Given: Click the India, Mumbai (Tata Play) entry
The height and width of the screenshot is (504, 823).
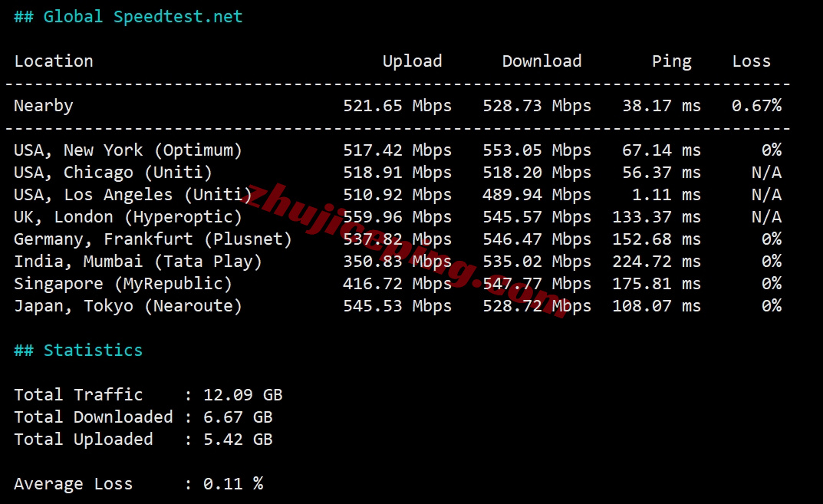Looking at the screenshot, I should pyautogui.click(x=138, y=262).
